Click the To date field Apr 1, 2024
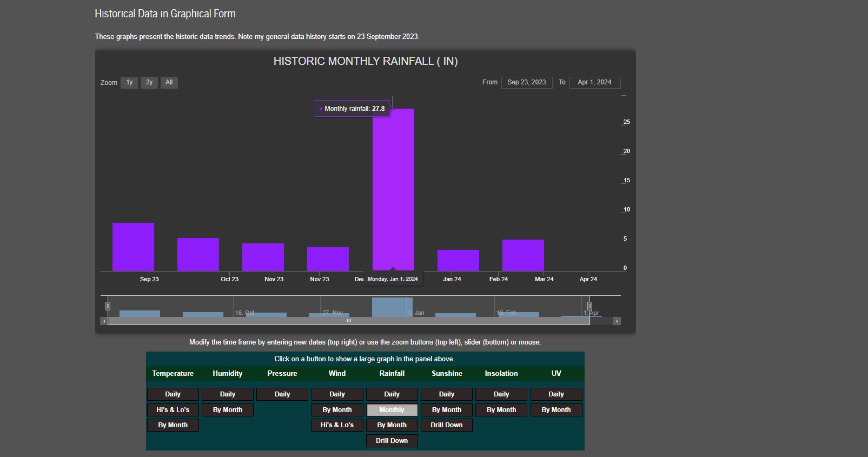 595,82
